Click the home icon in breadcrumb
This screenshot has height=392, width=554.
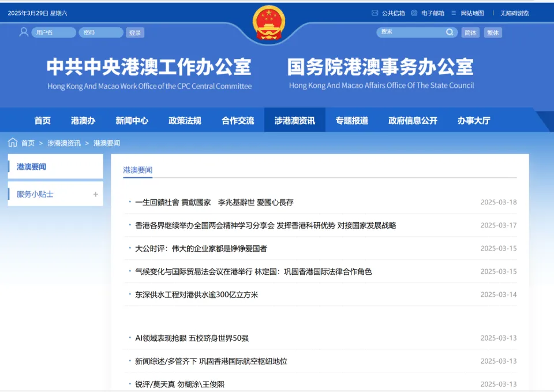click(x=13, y=143)
